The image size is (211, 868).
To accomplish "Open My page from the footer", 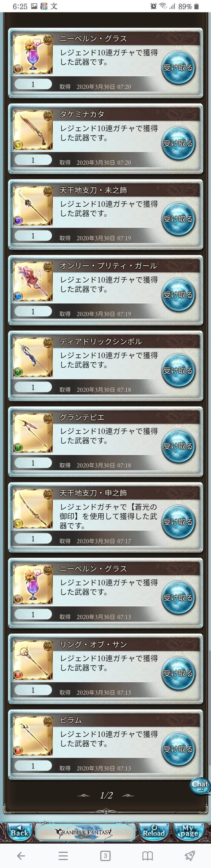I will [189, 832].
